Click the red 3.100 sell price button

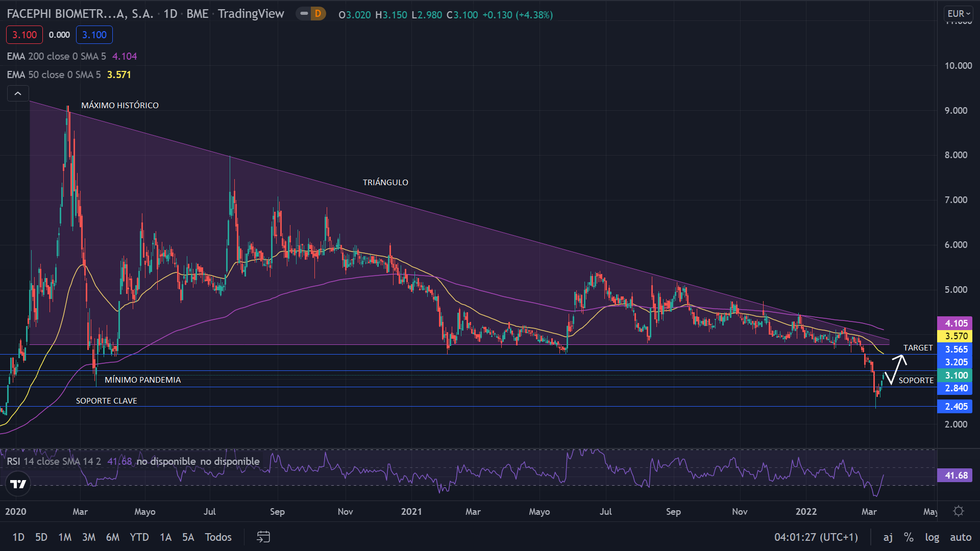pos(24,35)
